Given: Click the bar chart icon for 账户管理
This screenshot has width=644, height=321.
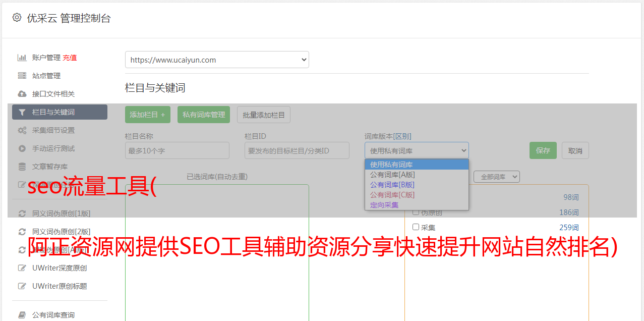Looking at the screenshot, I should coord(22,58).
